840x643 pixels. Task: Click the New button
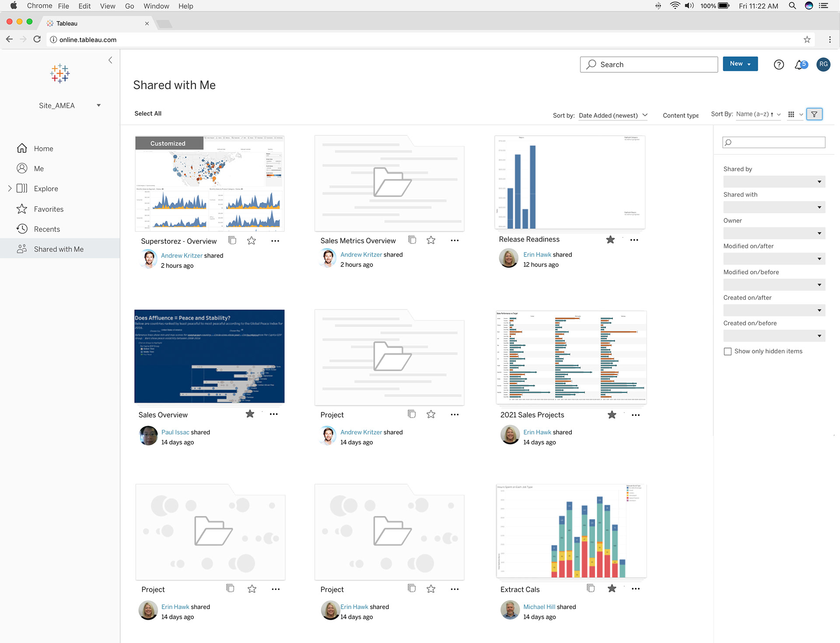click(740, 64)
